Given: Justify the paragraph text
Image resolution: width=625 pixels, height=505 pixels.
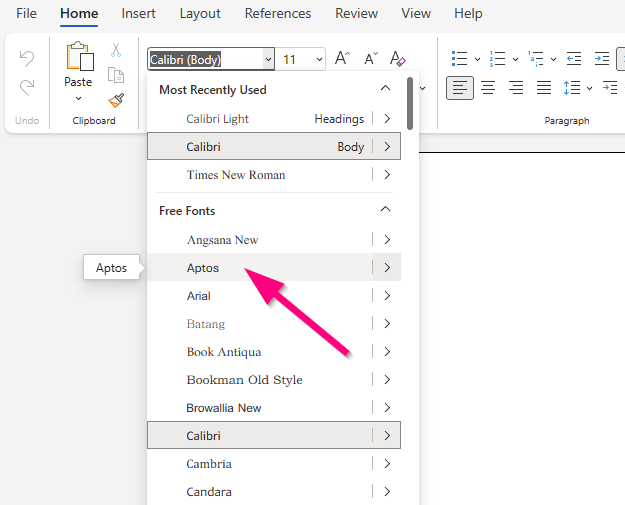Looking at the screenshot, I should (x=544, y=88).
